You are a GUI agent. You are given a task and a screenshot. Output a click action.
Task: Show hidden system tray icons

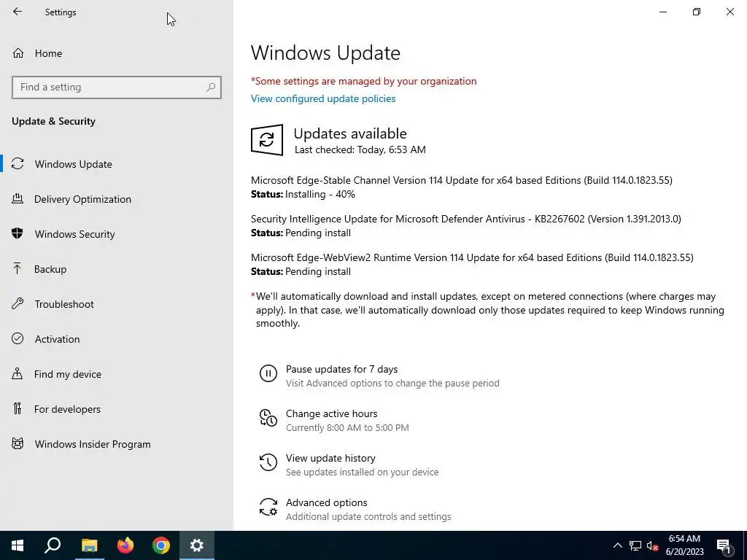coord(617,545)
